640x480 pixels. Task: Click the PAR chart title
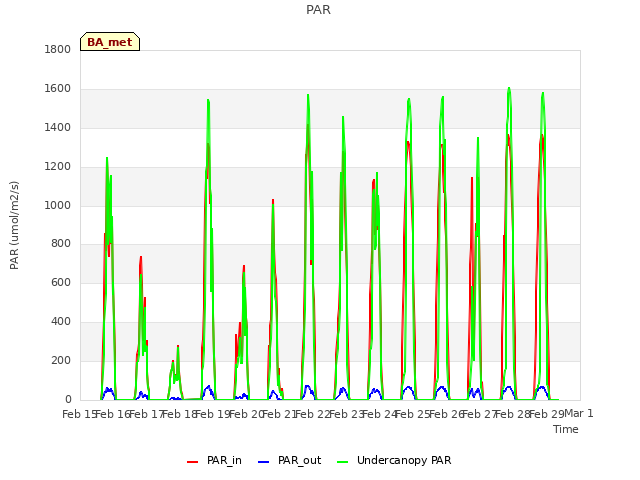tap(318, 9)
